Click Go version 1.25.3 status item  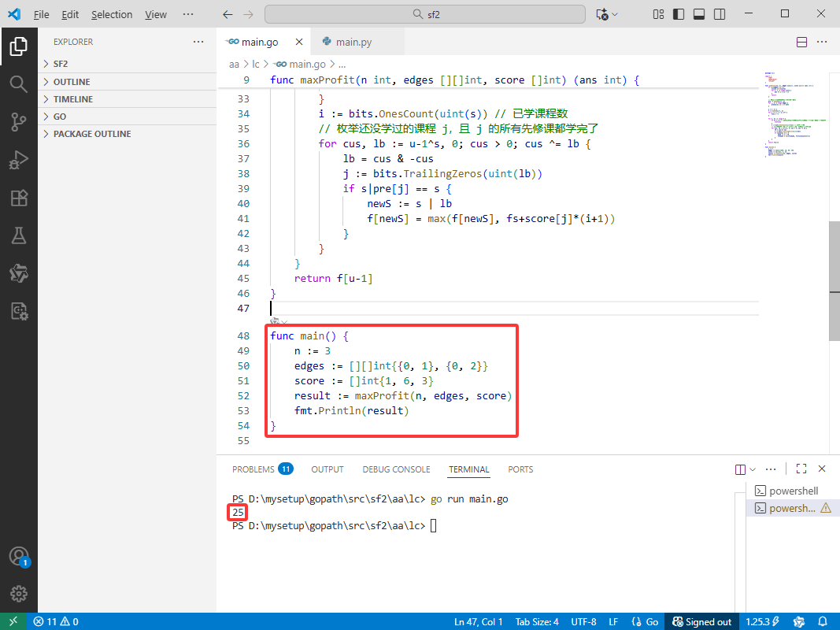coord(763,621)
